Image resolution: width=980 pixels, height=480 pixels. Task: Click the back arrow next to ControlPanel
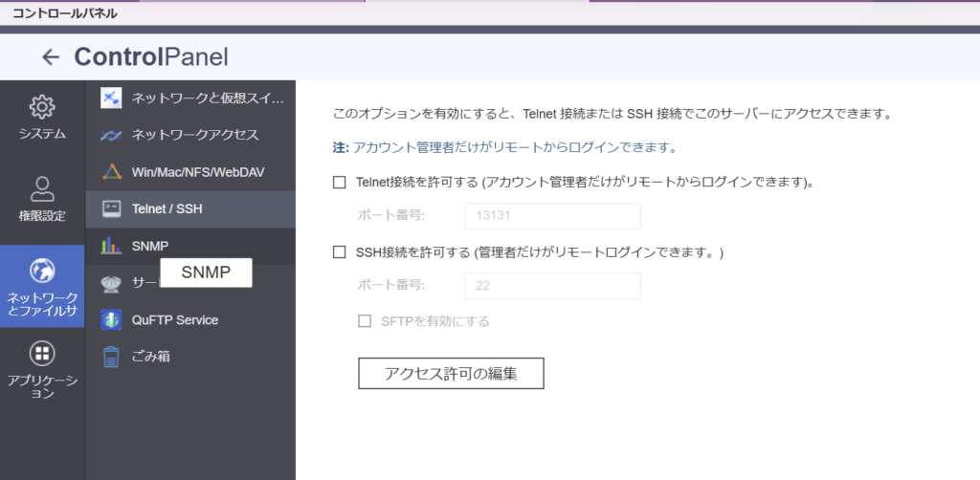click(51, 57)
